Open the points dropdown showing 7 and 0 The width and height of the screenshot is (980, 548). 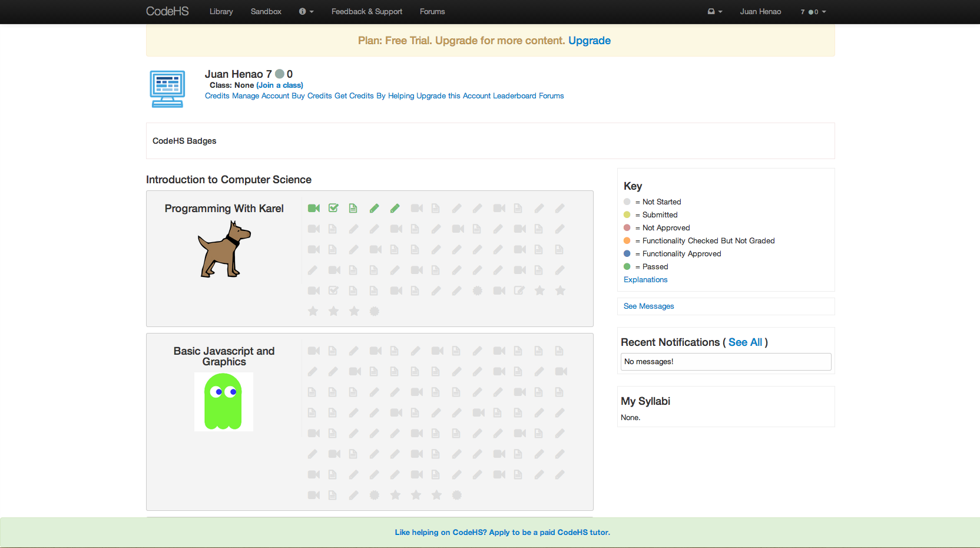(x=813, y=12)
